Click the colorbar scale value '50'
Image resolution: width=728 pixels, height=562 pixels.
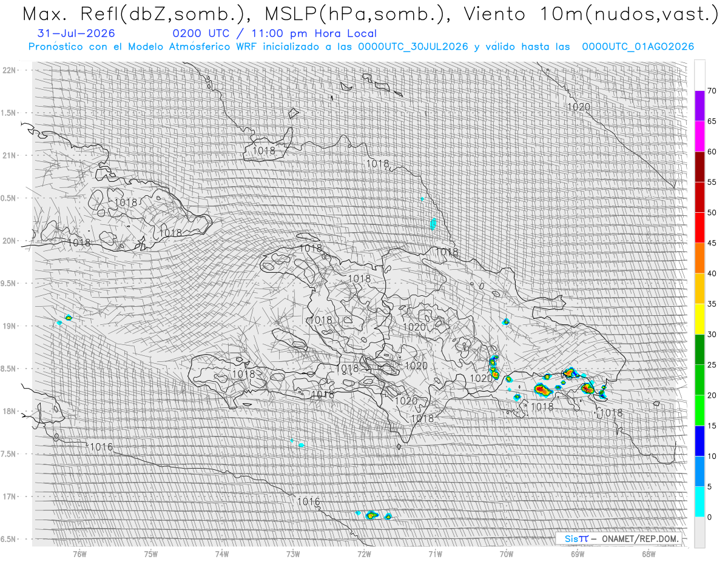point(712,213)
